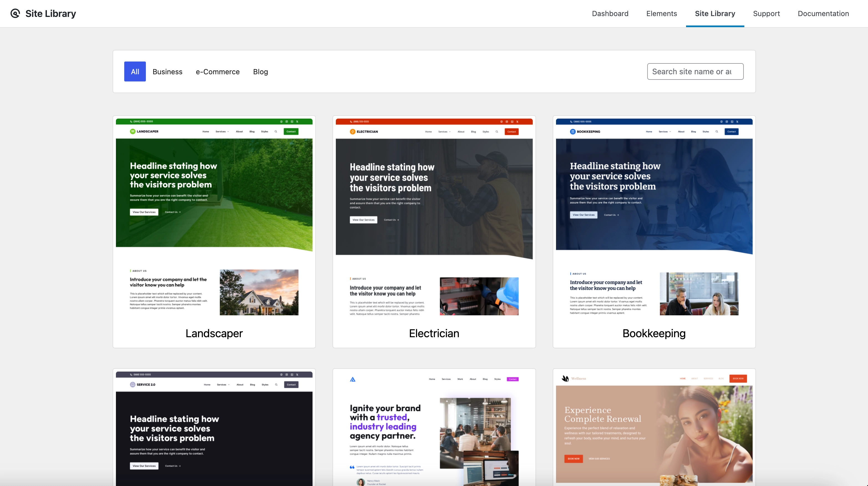
Task: Open the Dashboard tab
Action: tap(610, 14)
